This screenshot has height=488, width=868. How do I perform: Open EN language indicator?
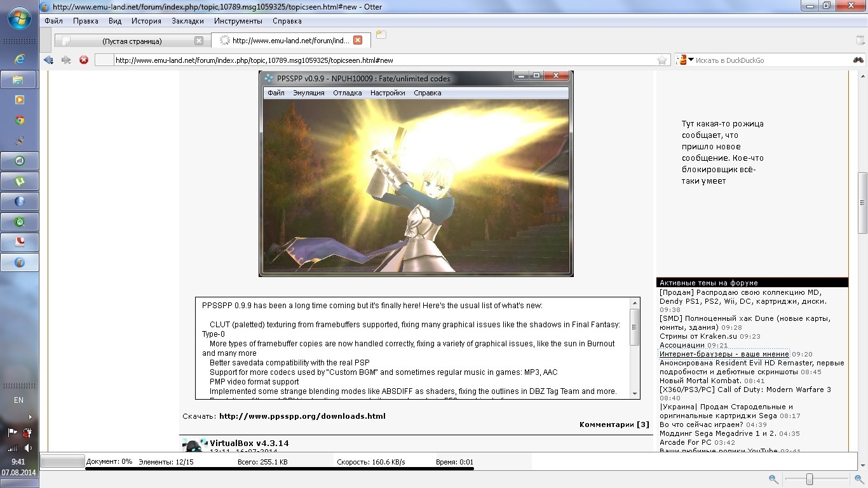click(19, 400)
